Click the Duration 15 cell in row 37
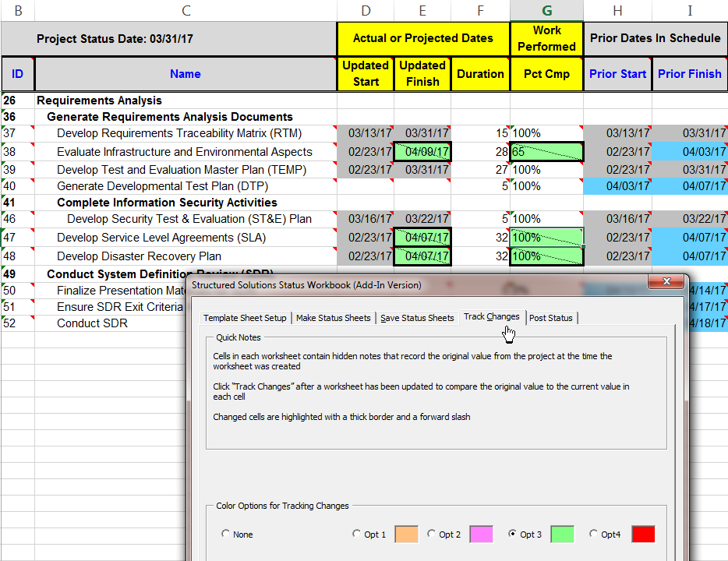Screen dimensions: 728x561 [481, 133]
